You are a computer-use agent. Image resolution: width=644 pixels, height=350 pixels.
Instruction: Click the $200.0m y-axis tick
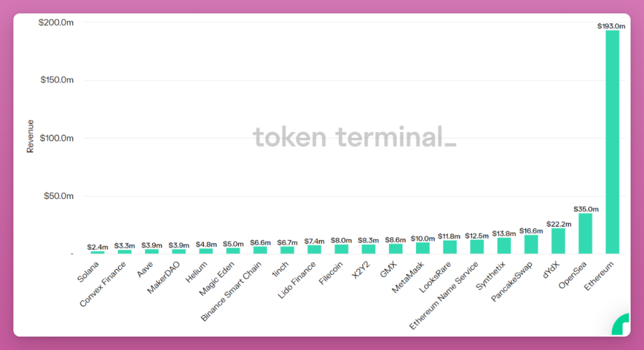[x=56, y=23]
